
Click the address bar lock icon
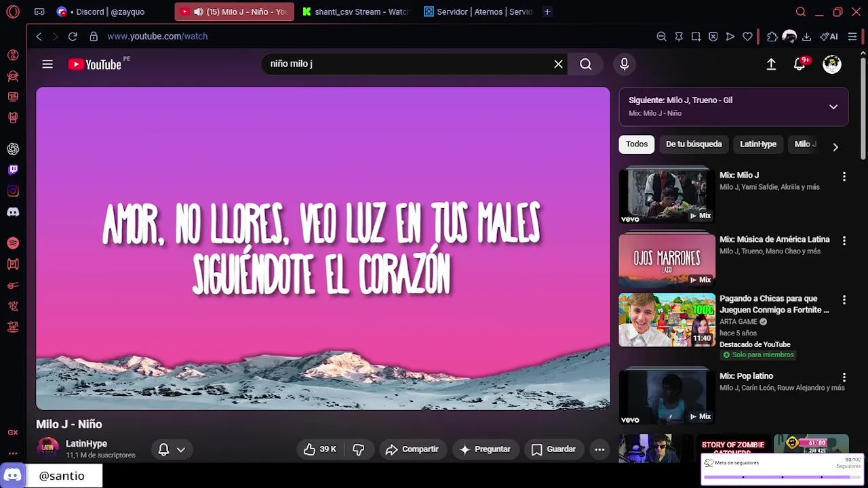point(94,37)
